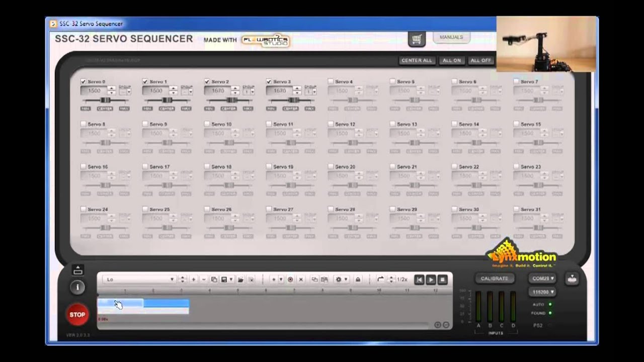Rewind the sequence to start
The width and height of the screenshot is (644, 362).
pos(419,280)
